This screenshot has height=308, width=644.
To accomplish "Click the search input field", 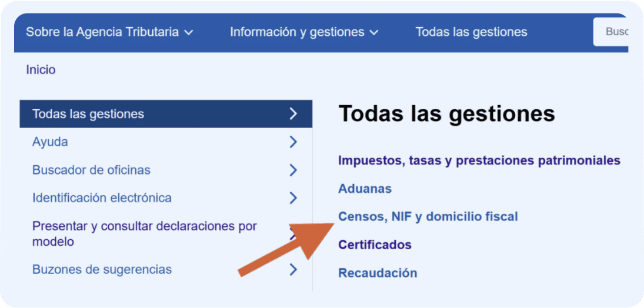I will (x=611, y=32).
